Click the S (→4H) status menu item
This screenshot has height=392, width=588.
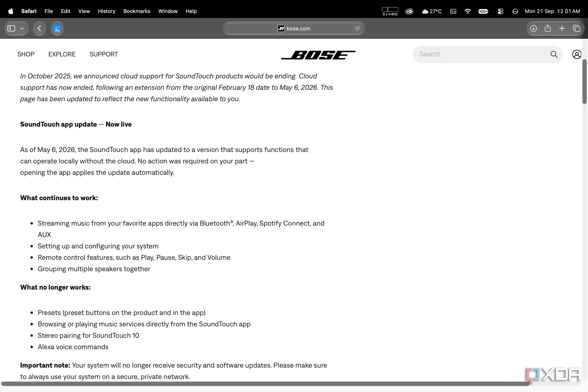[390, 12]
